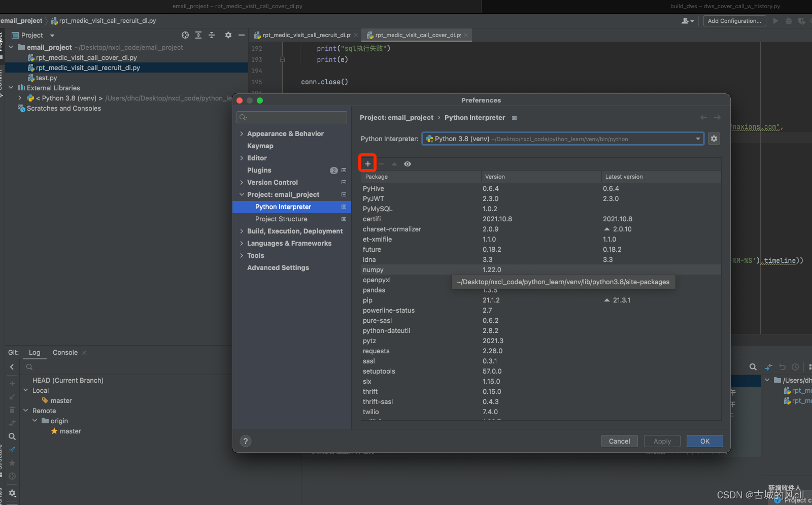Image resolution: width=812 pixels, height=505 pixels.
Task: Hide the Project panel with minimize icon
Action: 242,35
